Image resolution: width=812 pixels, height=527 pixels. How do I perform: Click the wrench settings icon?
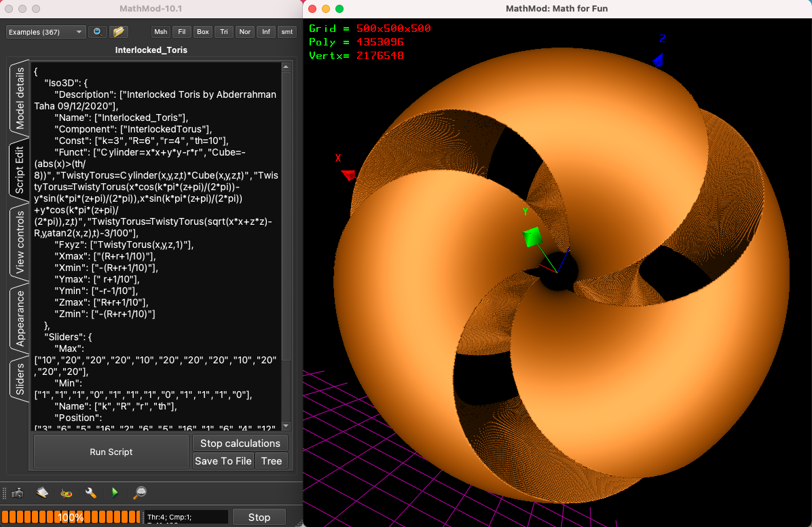pyautogui.click(x=90, y=493)
